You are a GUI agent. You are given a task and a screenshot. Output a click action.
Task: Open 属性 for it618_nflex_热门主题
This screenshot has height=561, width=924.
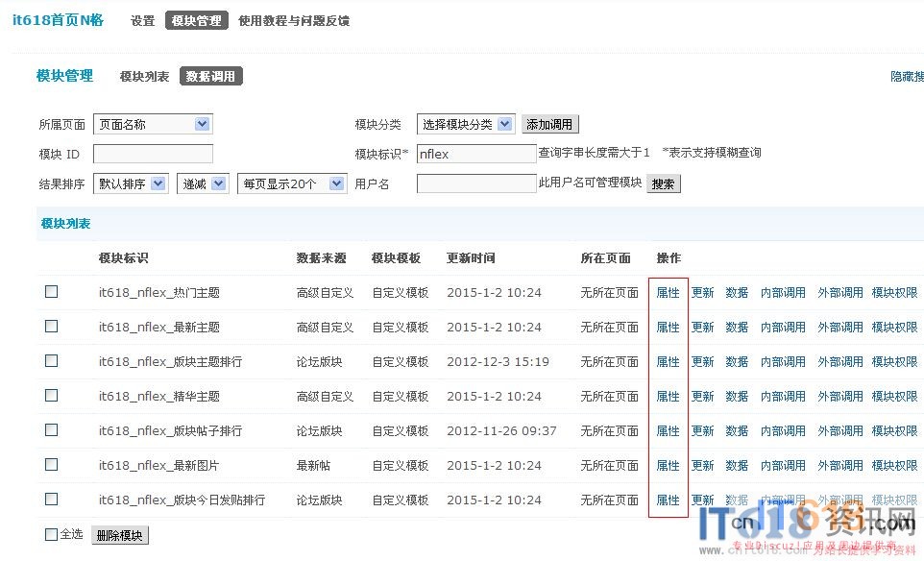[x=668, y=293]
